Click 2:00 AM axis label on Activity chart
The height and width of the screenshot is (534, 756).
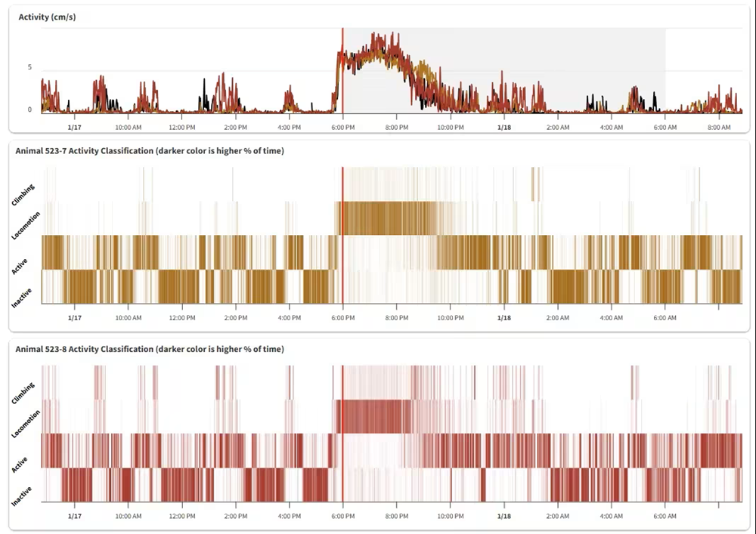558,128
